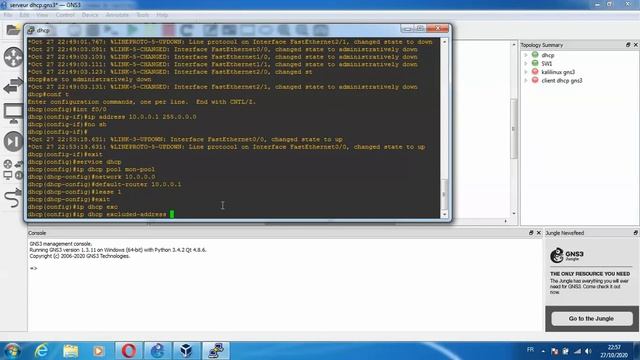This screenshot has height=360, width=640.
Task: Click dhcp terminal scrollbar down arrow
Action: [x=444, y=214]
